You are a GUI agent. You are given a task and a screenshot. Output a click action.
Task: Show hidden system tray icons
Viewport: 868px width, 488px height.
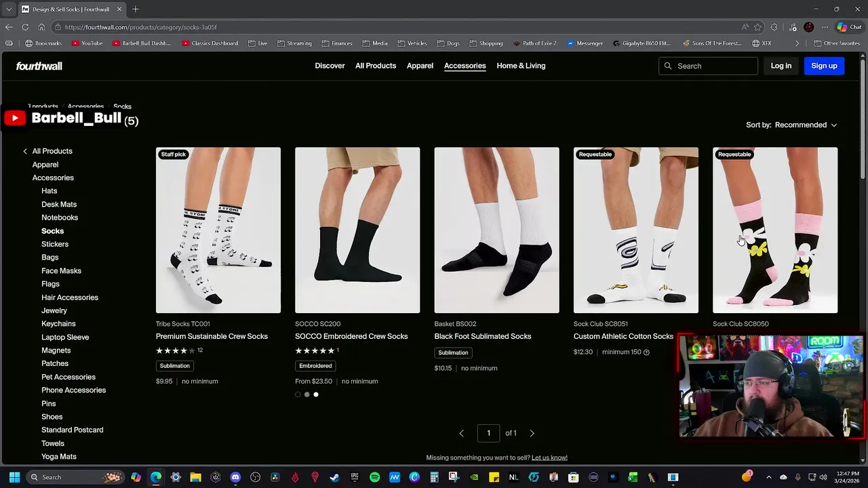(768, 477)
